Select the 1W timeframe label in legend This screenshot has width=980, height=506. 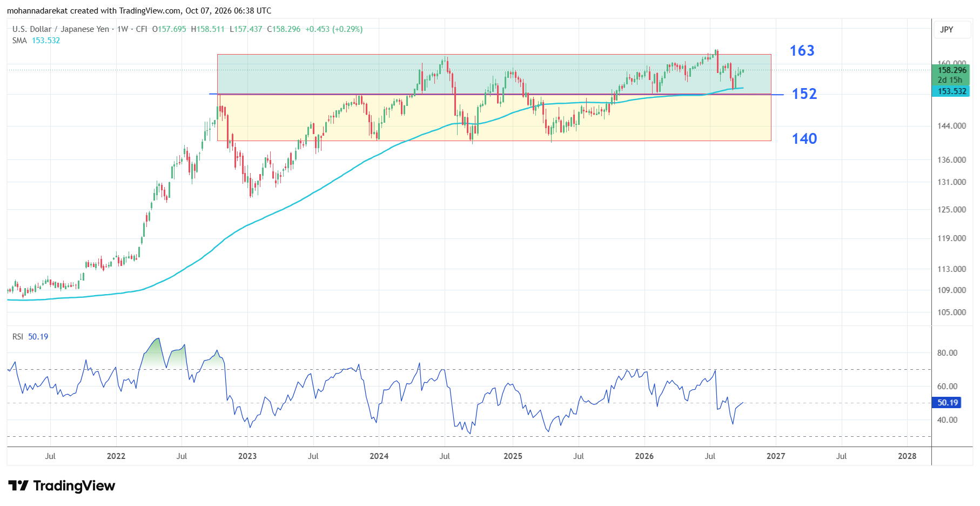point(123,29)
